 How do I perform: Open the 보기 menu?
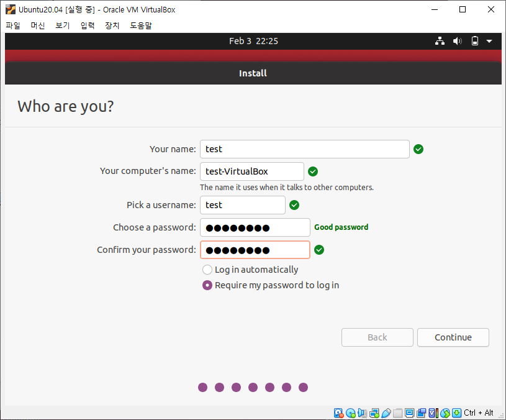(62, 25)
